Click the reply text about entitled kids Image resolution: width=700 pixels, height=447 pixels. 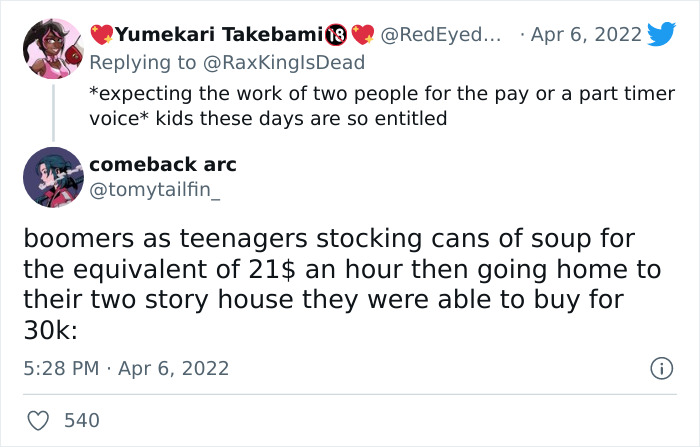380,105
